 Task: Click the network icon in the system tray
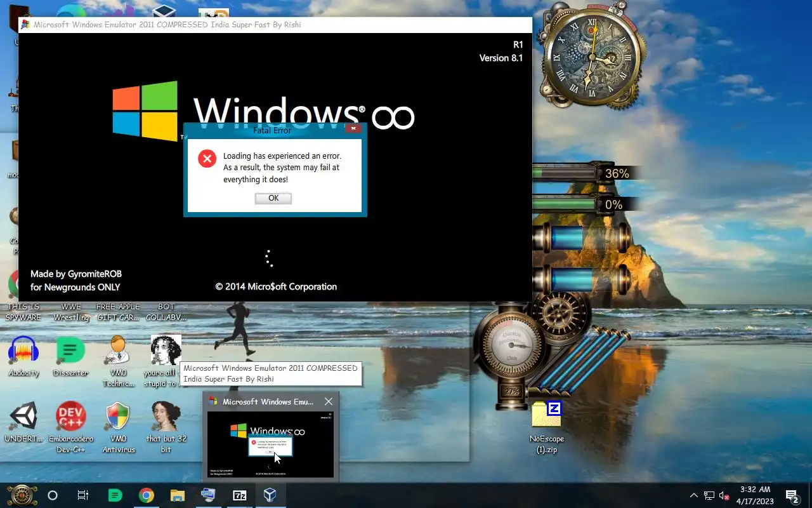tap(709, 495)
